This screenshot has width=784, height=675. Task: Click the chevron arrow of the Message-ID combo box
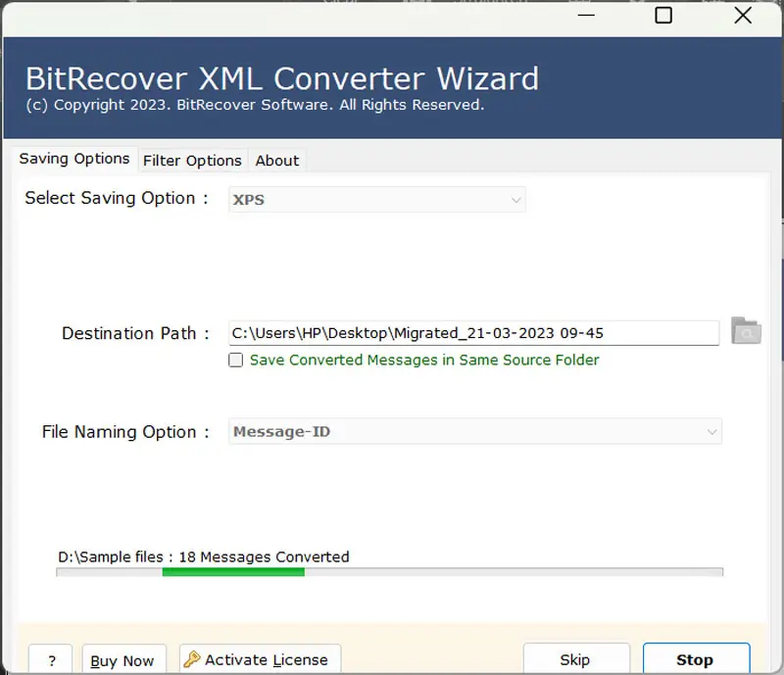711,432
